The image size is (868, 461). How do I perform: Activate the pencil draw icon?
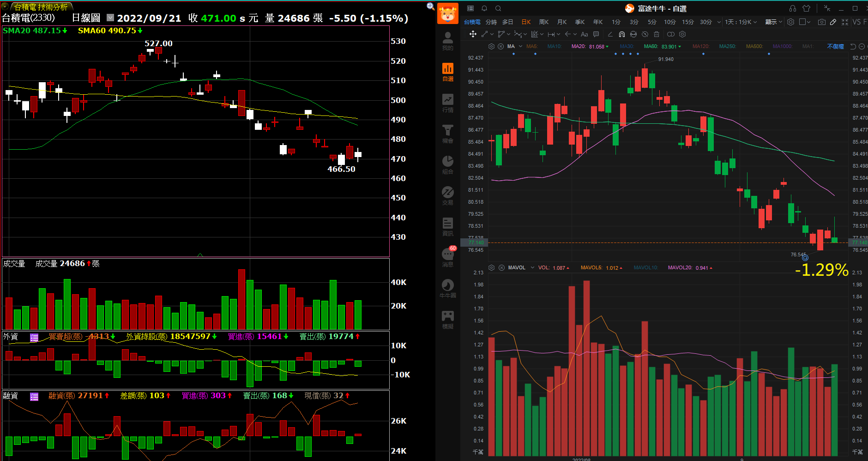tap(833, 22)
